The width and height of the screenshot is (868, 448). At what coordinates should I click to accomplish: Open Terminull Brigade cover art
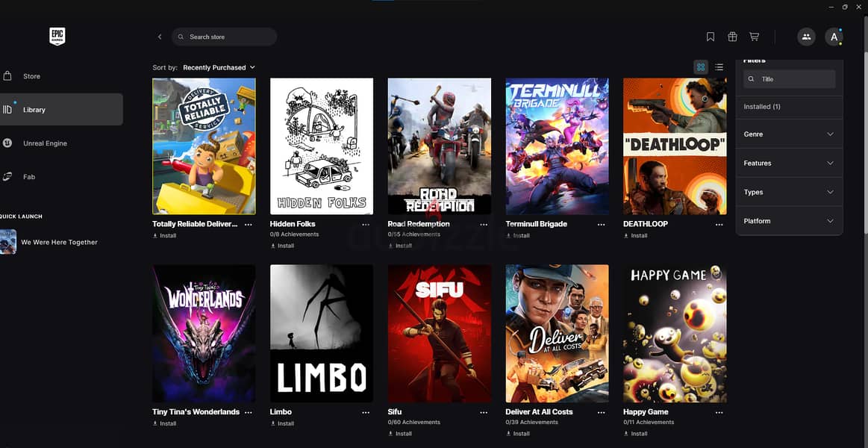pos(557,146)
